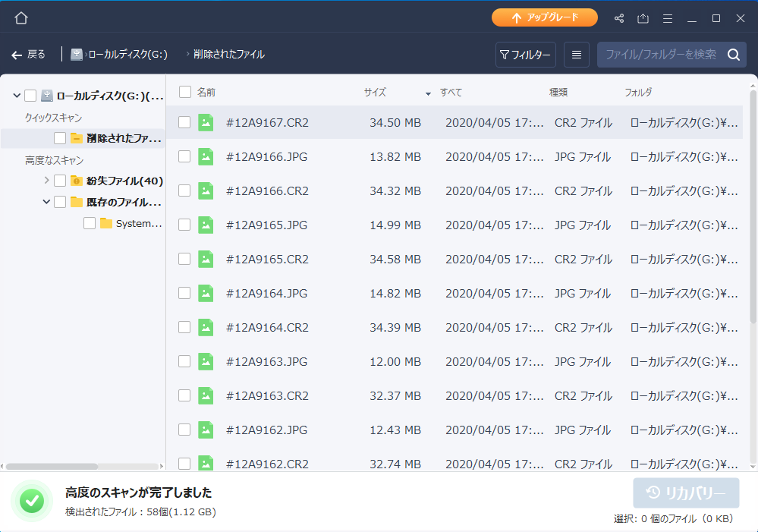Click the home icon in title bar
758x532 pixels.
(x=21, y=17)
